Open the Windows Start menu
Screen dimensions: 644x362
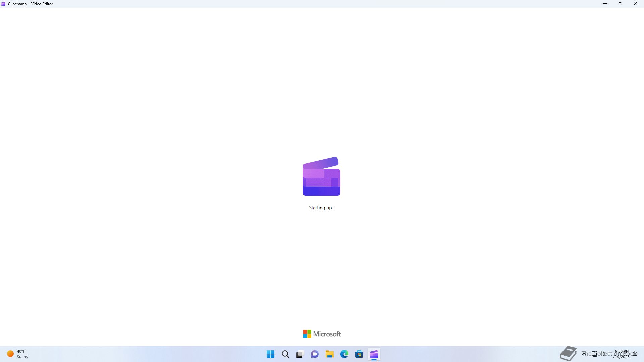[270, 354]
